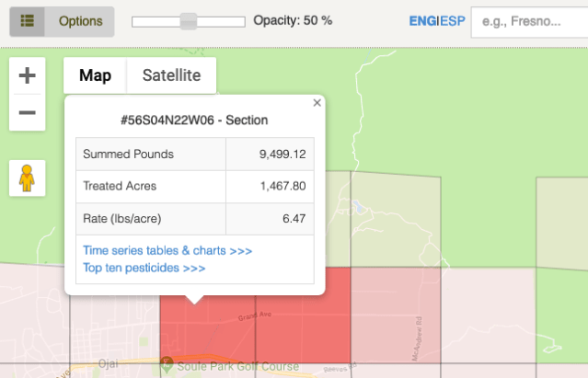Click the Street View pegman icon
This screenshot has height=378, width=588.
27,178
